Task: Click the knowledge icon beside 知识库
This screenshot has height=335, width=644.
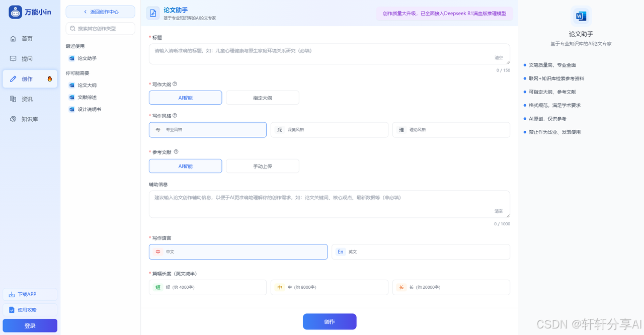Action: tap(13, 119)
